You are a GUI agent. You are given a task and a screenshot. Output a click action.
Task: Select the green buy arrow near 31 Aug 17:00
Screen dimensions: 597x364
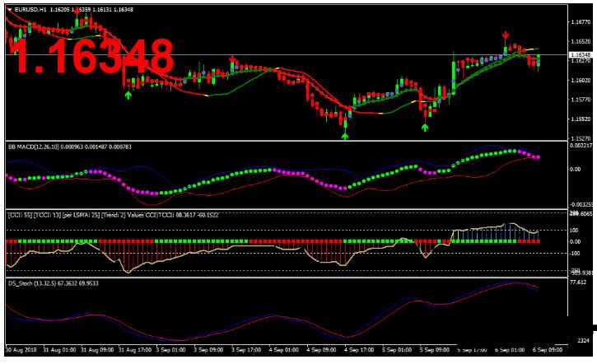[x=128, y=95]
